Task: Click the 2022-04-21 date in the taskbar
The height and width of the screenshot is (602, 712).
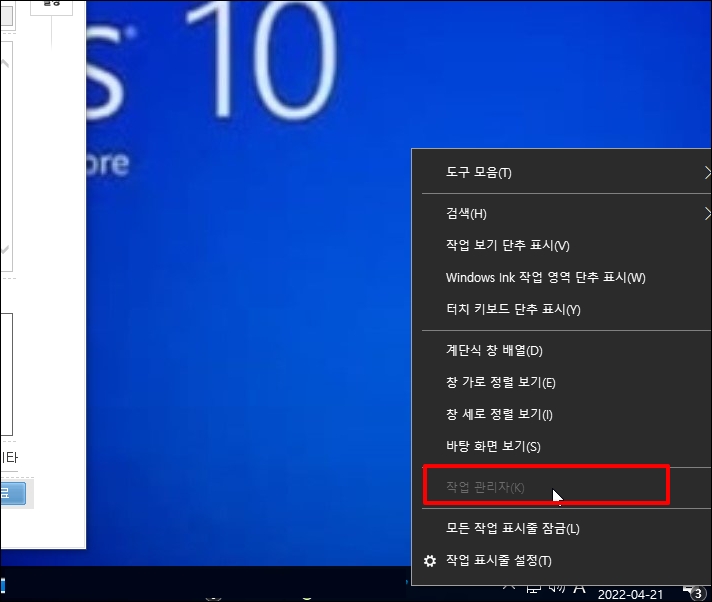Action: [x=630, y=595]
